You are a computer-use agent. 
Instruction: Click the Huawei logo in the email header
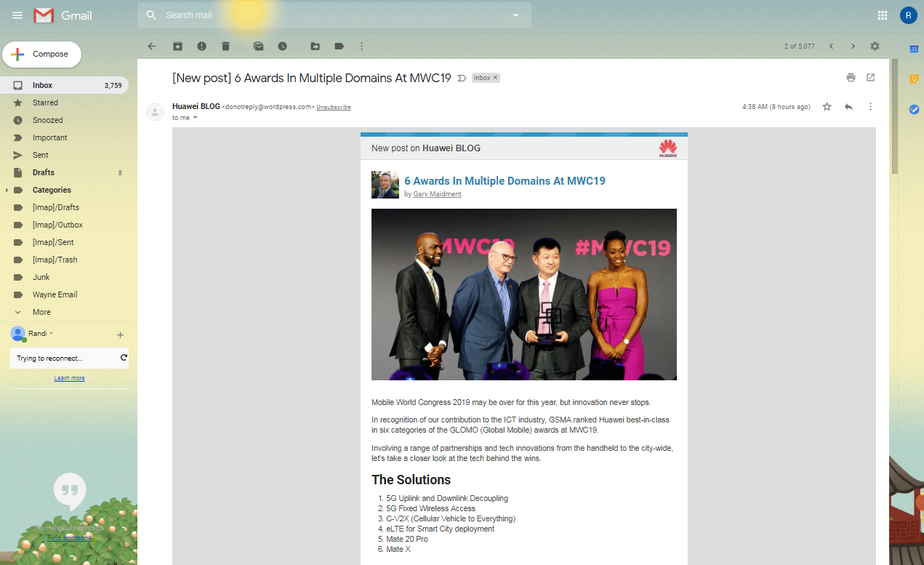667,148
